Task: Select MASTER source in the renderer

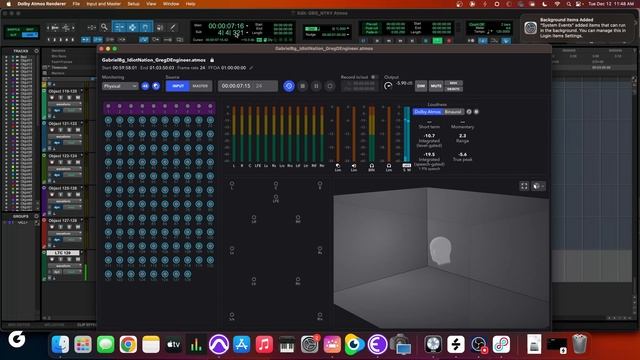Action: (200, 86)
